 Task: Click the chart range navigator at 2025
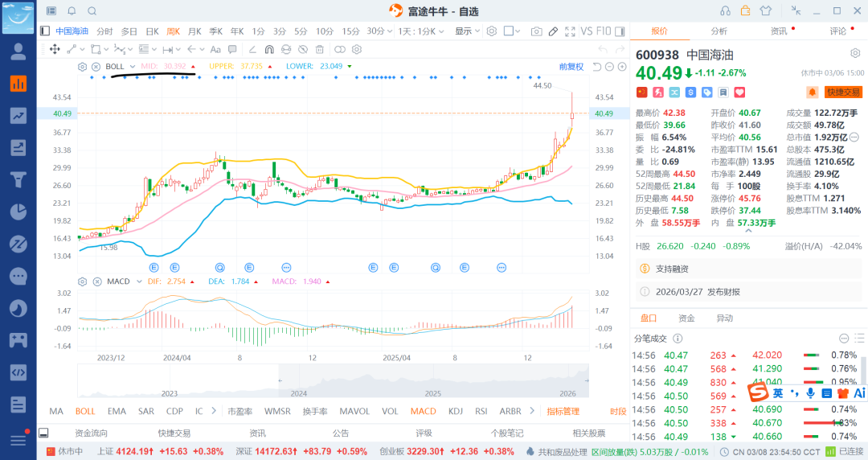pyautogui.click(x=433, y=393)
